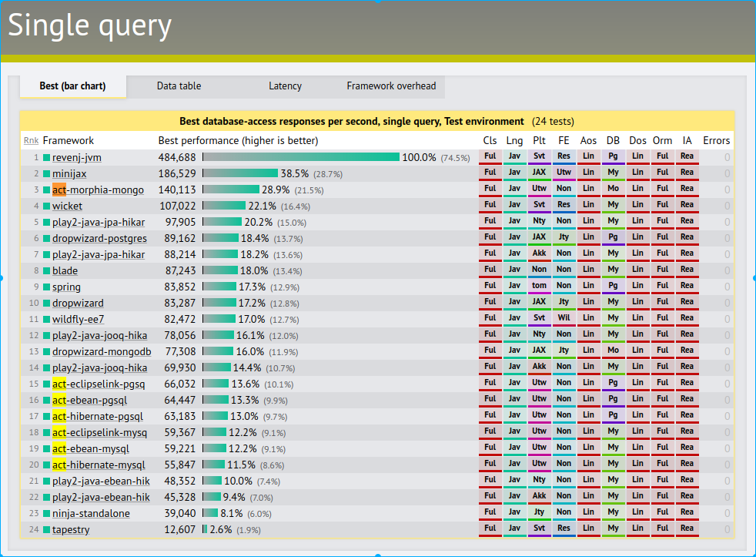This screenshot has width=756, height=557.
Task: Click the DB column header
Action: (x=613, y=141)
